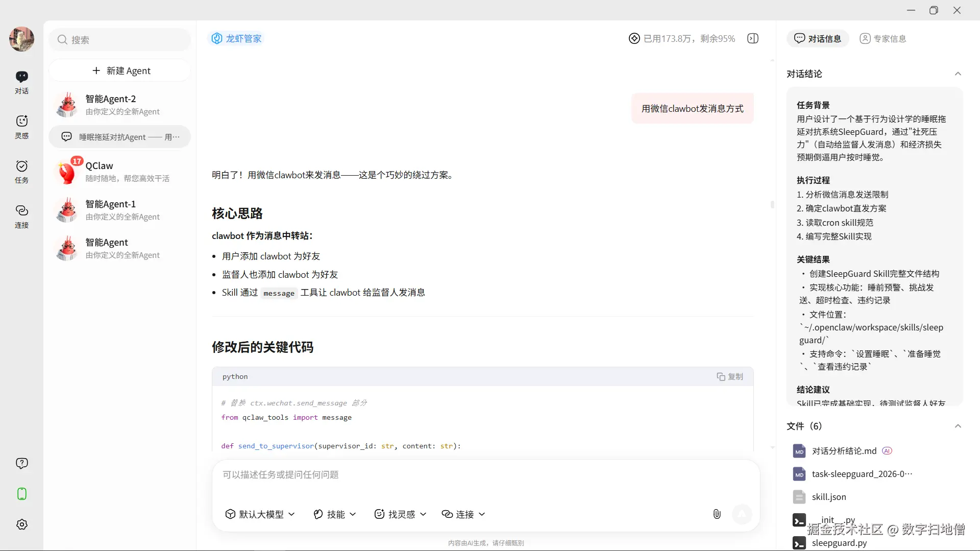This screenshot has height=551, width=980.
Task: Click the 已用173.8万，剩余95% usage text
Action: tap(689, 38)
